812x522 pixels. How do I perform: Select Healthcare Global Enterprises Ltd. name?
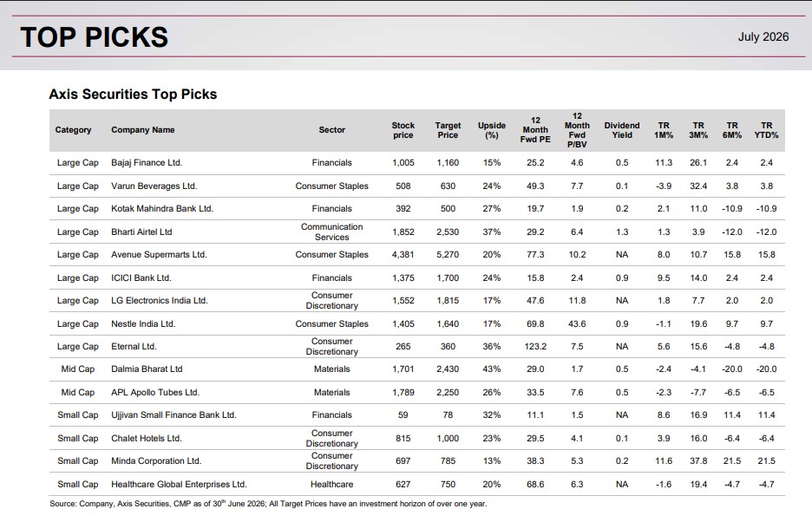(180, 485)
